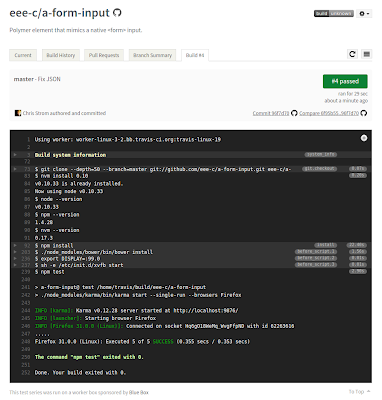Screen dimensions: 382x400
Task: Click the green #4 passed button
Action: coord(345,81)
